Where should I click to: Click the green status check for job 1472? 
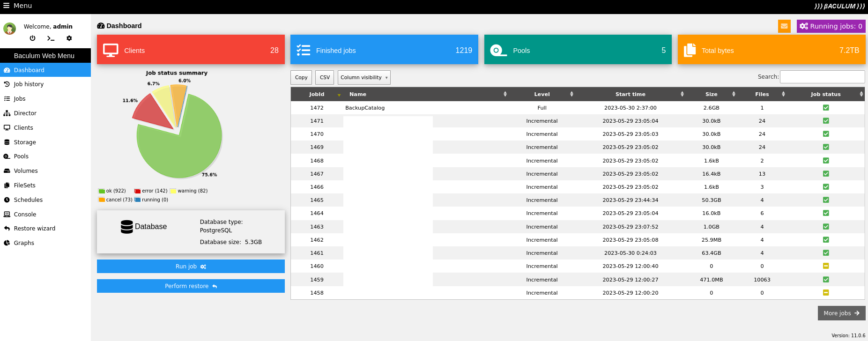[x=825, y=108]
